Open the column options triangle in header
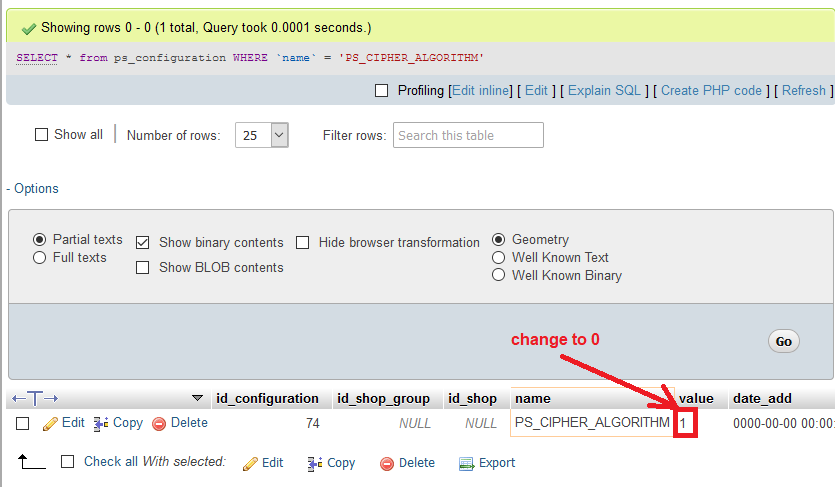The image size is (835, 487). click(x=197, y=398)
